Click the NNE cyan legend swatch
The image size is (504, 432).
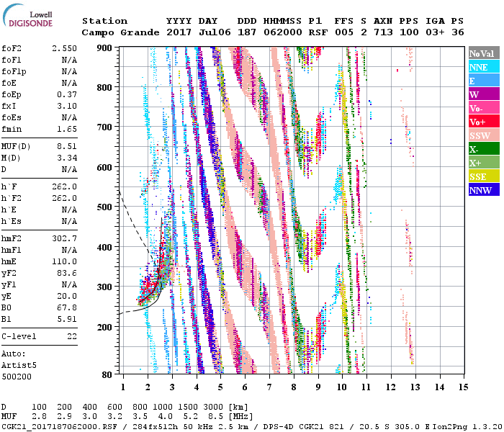pyautogui.click(x=482, y=67)
